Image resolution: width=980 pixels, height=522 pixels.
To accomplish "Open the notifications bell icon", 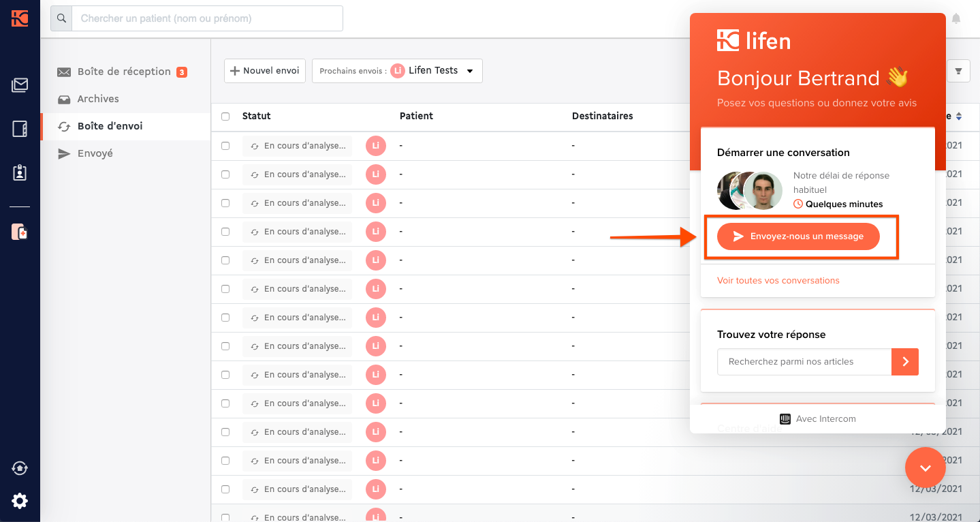I will point(956,18).
